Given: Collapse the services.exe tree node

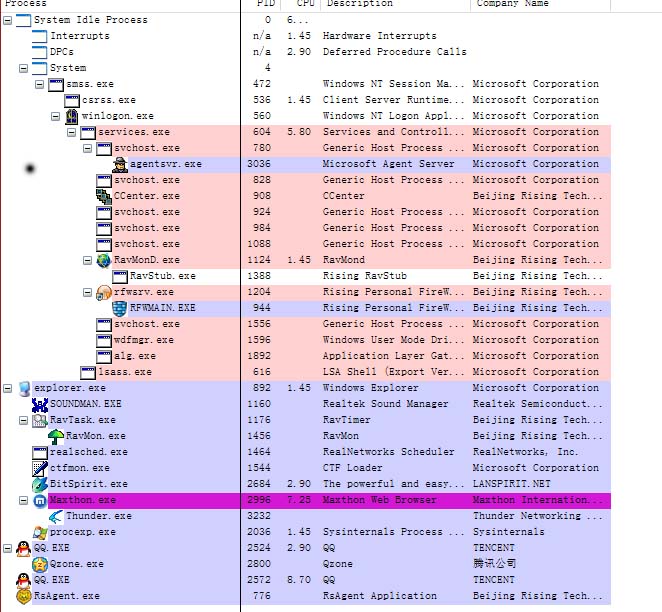Looking at the screenshot, I should (72, 132).
